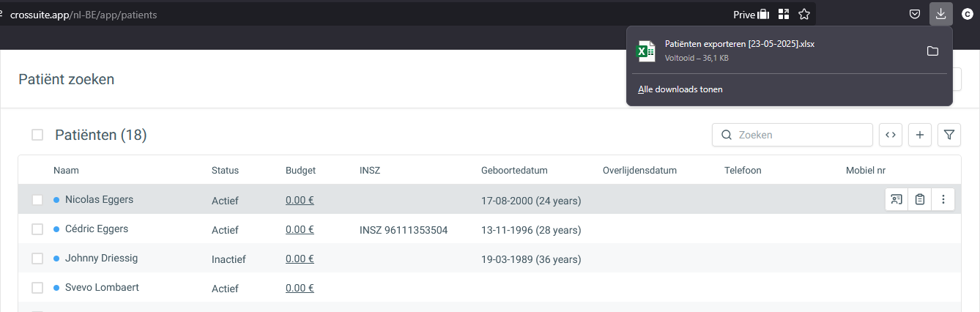Click clipboard icon for Nicolas Eggers
This screenshot has width=980, height=312.
click(x=920, y=199)
